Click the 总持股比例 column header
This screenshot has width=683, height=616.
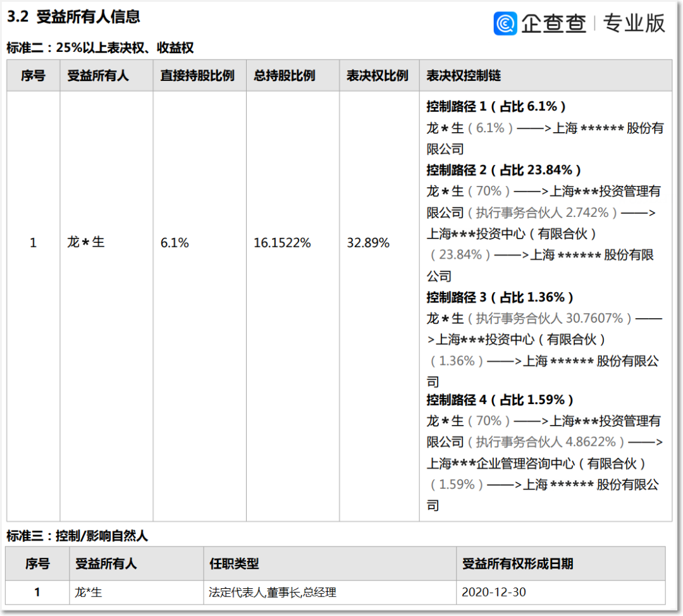(285, 76)
